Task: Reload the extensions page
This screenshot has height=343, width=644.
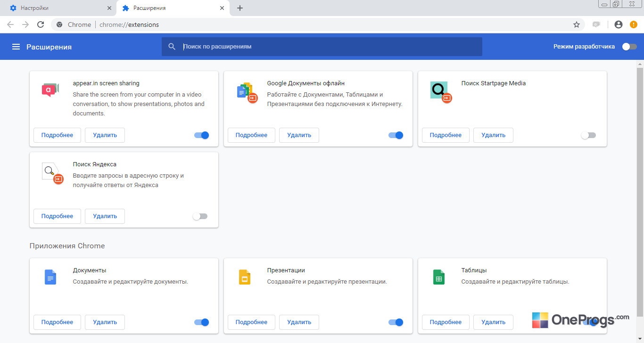Action: pyautogui.click(x=41, y=24)
